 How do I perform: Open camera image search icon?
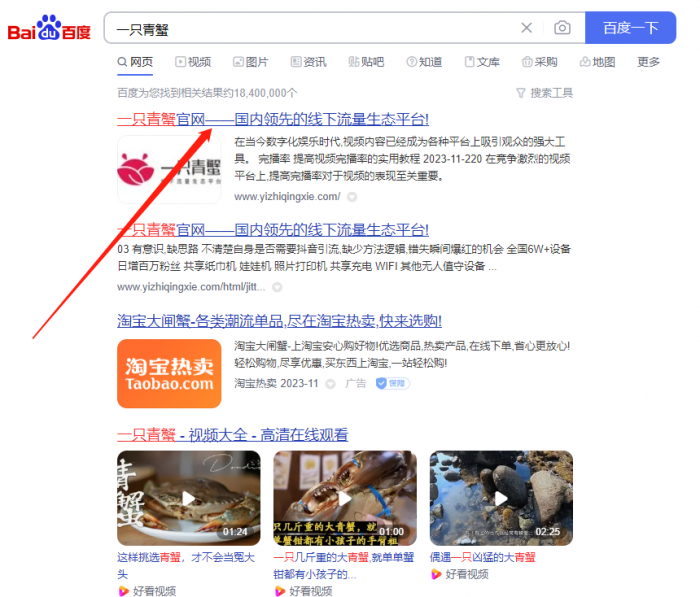pos(562,28)
